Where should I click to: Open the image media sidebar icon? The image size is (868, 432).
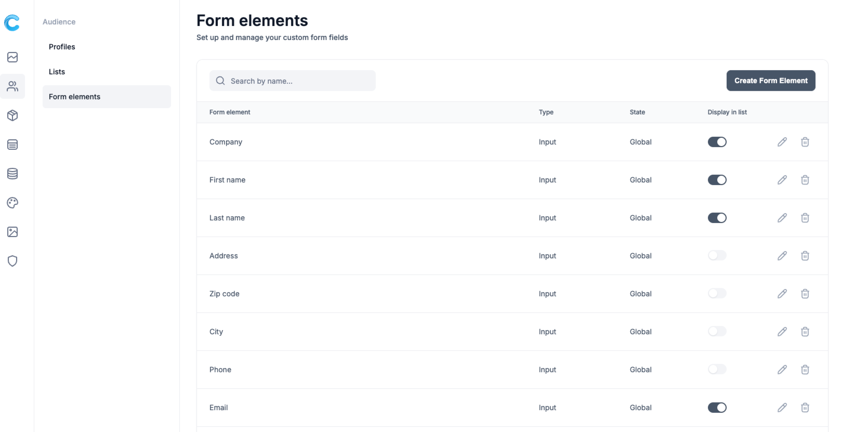click(x=12, y=232)
